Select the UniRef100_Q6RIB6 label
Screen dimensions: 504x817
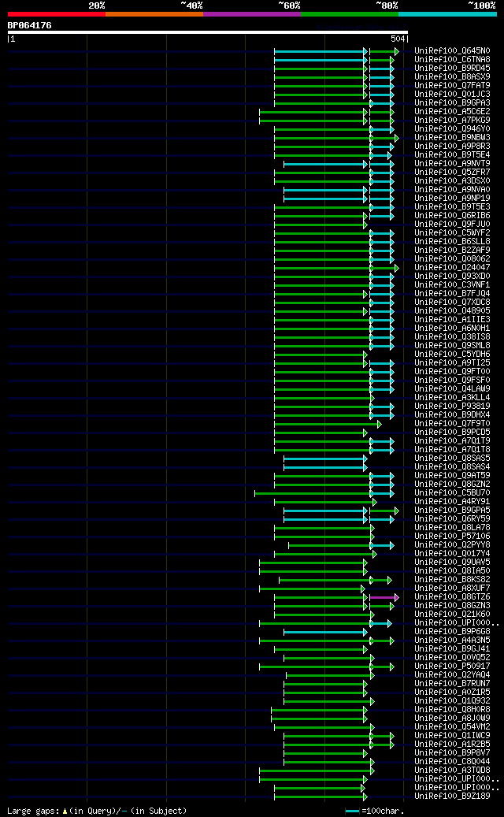click(x=452, y=216)
